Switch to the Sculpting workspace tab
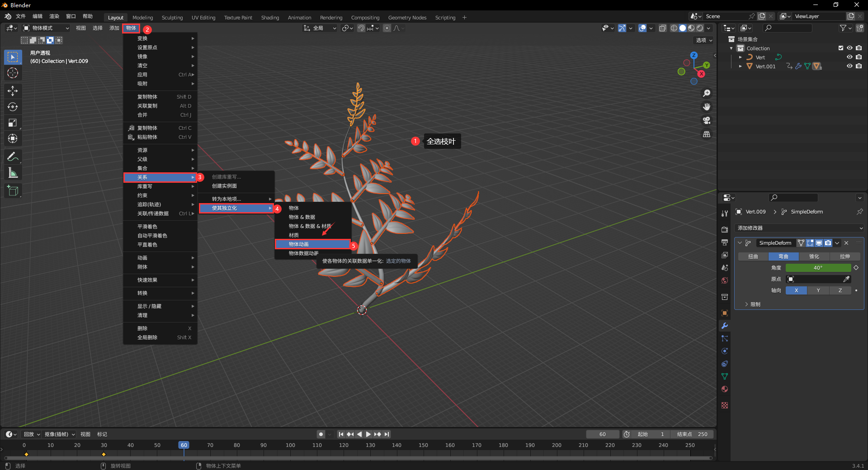 pyautogui.click(x=172, y=18)
